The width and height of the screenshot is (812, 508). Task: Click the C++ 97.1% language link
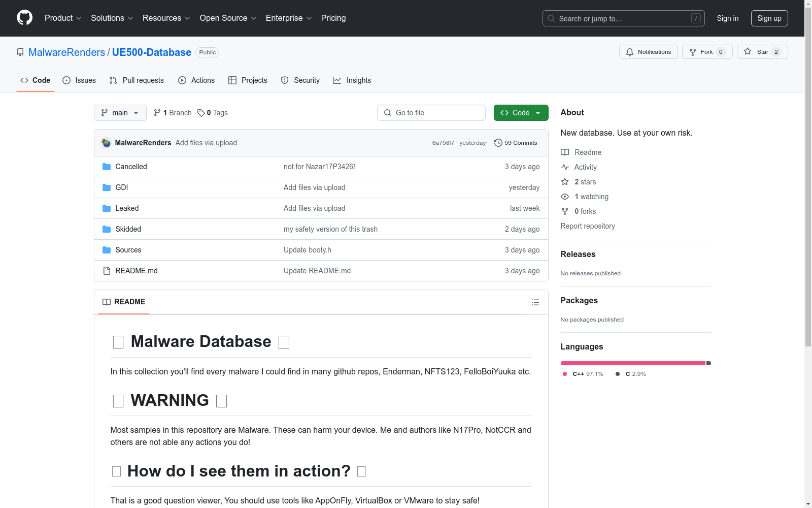(x=583, y=374)
